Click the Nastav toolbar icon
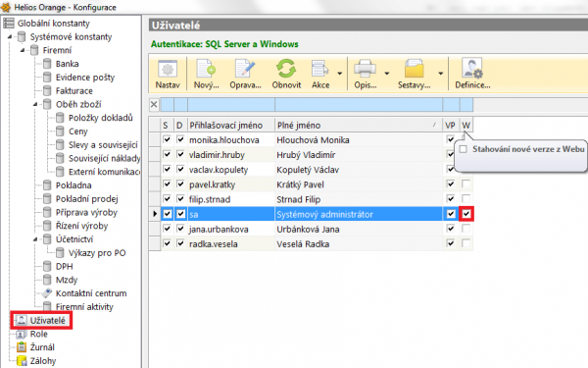Screen dimensions: 588x368 168,70
